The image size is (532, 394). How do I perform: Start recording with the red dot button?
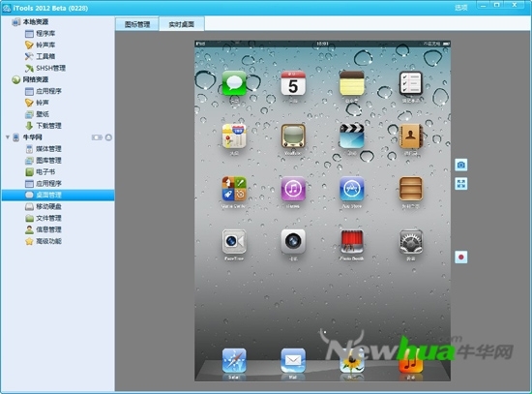pyautogui.click(x=460, y=258)
